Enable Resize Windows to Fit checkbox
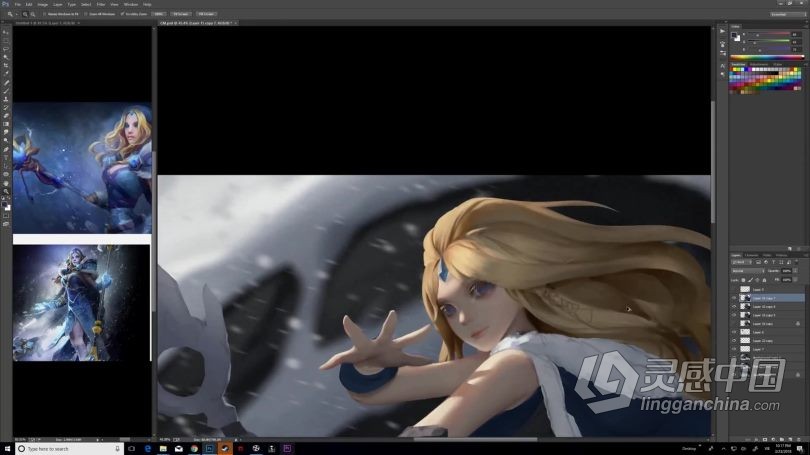The height and width of the screenshot is (455, 810). click(45, 14)
